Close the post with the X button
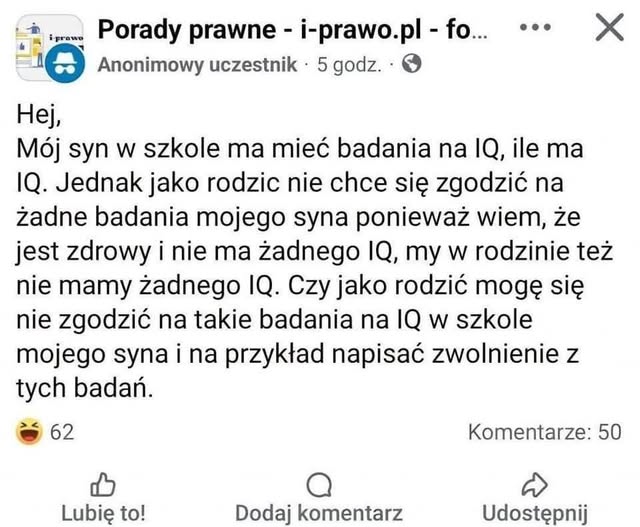640x527 pixels. (x=607, y=31)
